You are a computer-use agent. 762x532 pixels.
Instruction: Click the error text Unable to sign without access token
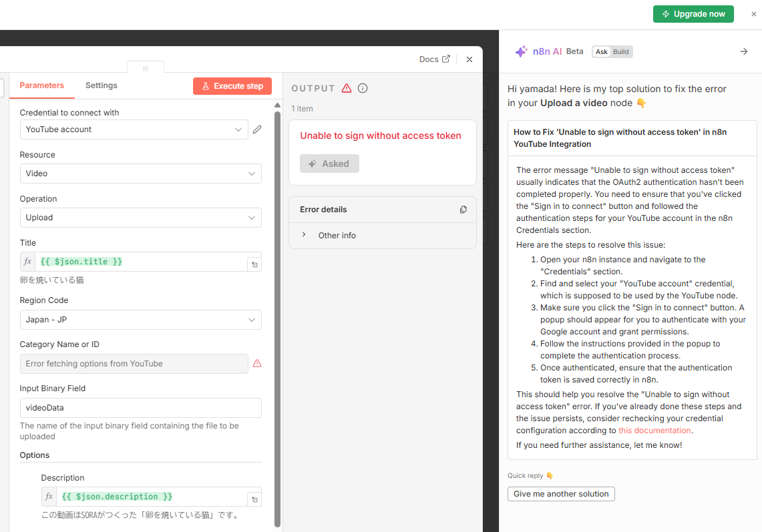[381, 136]
